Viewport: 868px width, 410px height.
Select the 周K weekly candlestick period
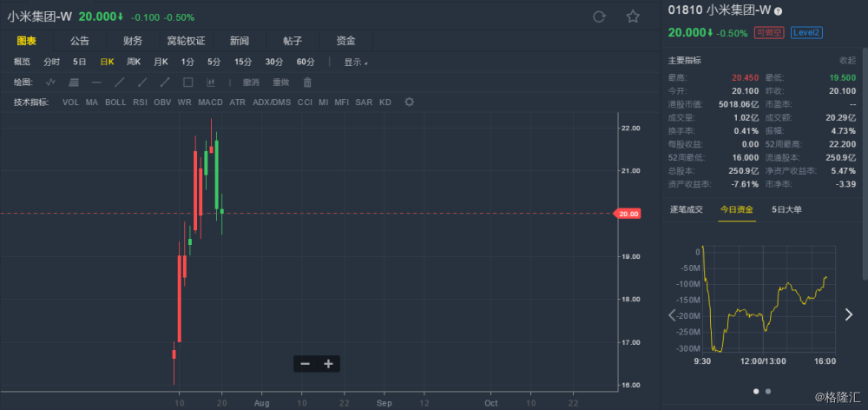click(x=134, y=62)
